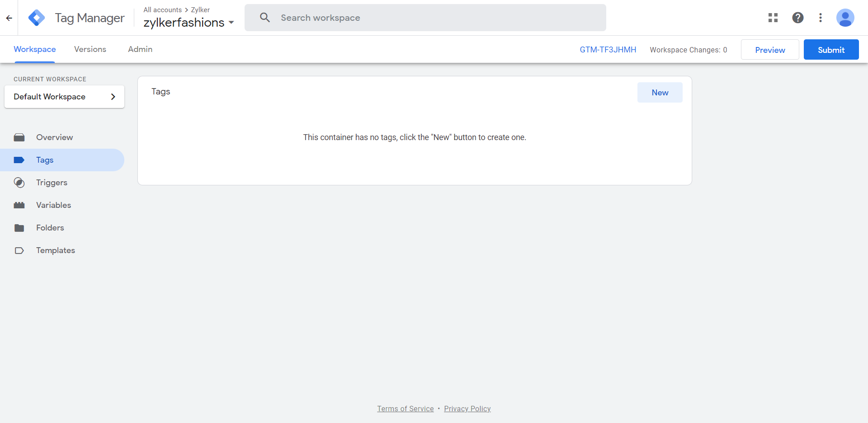The height and width of the screenshot is (423, 868).
Task: Open Variables in the sidebar
Action: click(x=62, y=205)
